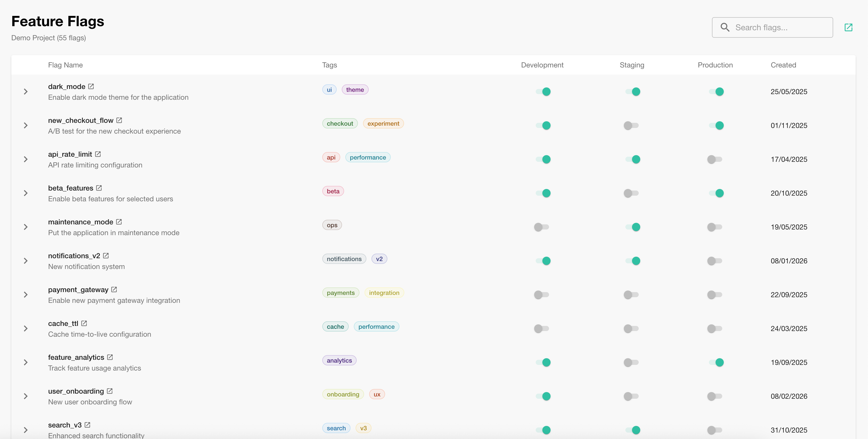
Task: Expand the cache_ttl row
Action: 26,328
